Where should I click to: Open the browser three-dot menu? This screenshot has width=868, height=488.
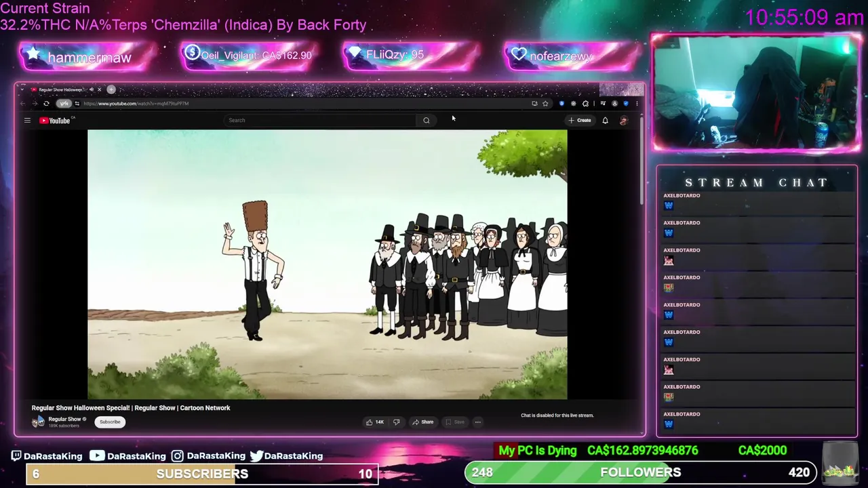637,104
